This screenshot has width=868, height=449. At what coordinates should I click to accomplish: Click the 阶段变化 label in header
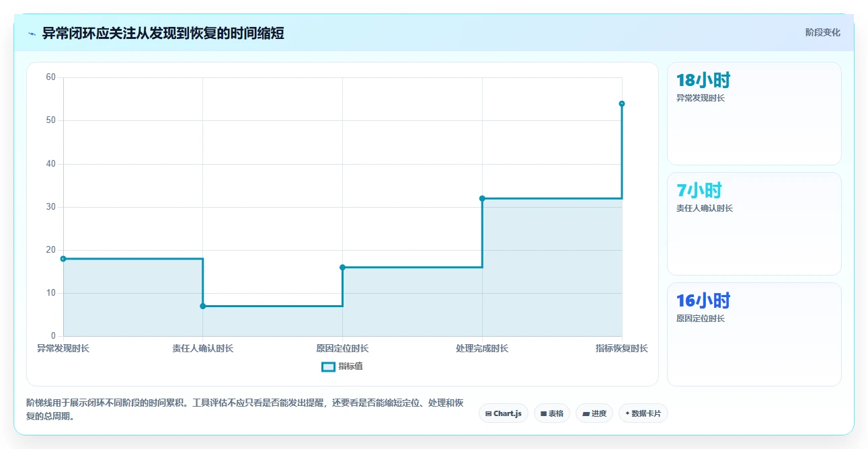(x=823, y=32)
